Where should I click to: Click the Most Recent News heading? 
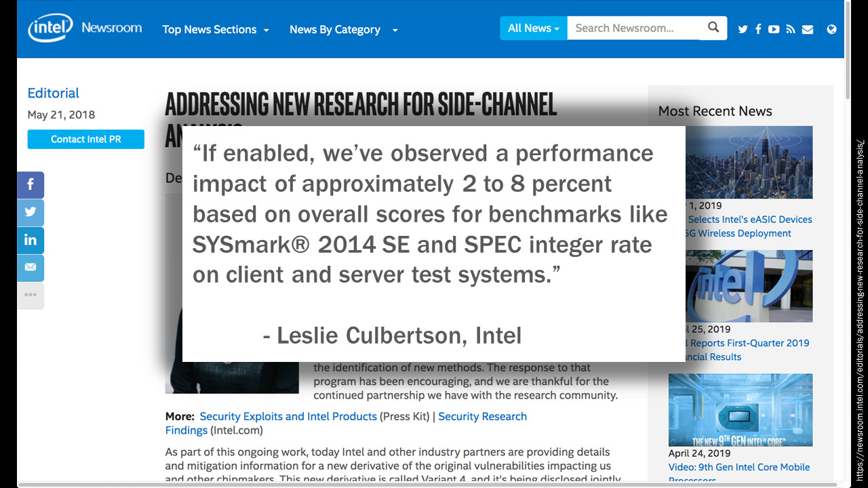coord(715,111)
